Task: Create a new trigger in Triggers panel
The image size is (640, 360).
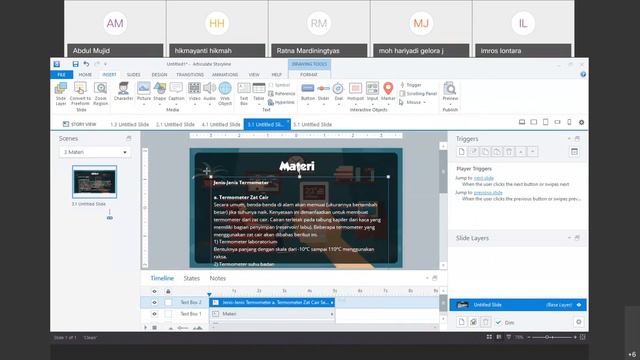Action: tap(461, 152)
